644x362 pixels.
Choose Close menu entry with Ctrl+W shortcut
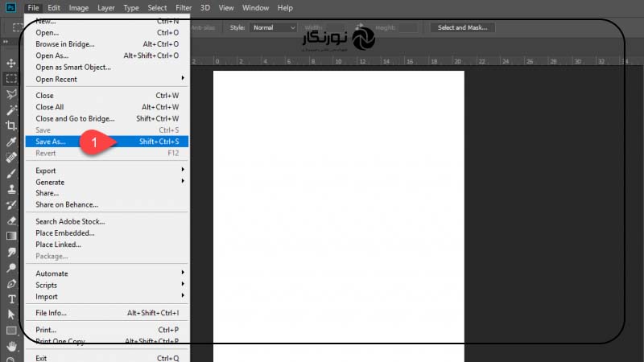[107, 95]
